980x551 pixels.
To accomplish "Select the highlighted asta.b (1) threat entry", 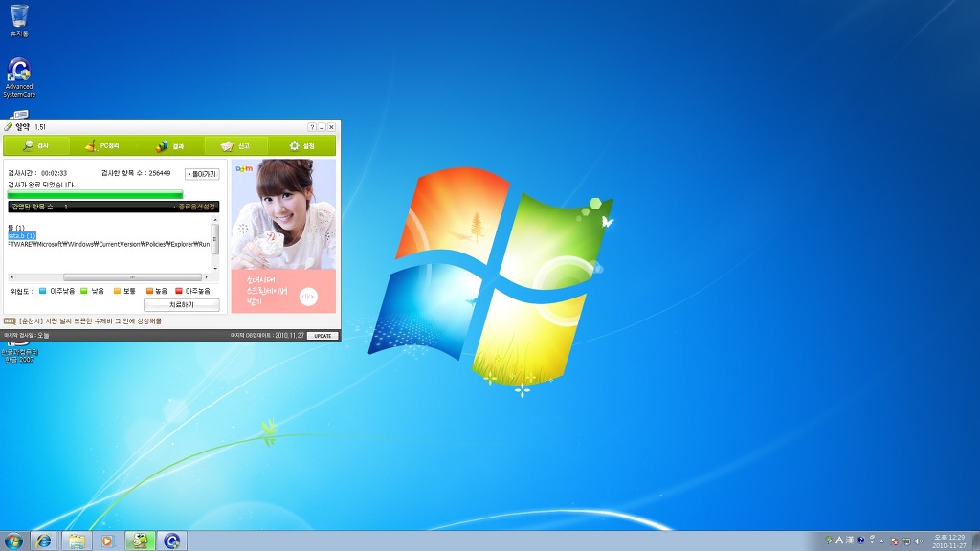I will click(x=22, y=235).
